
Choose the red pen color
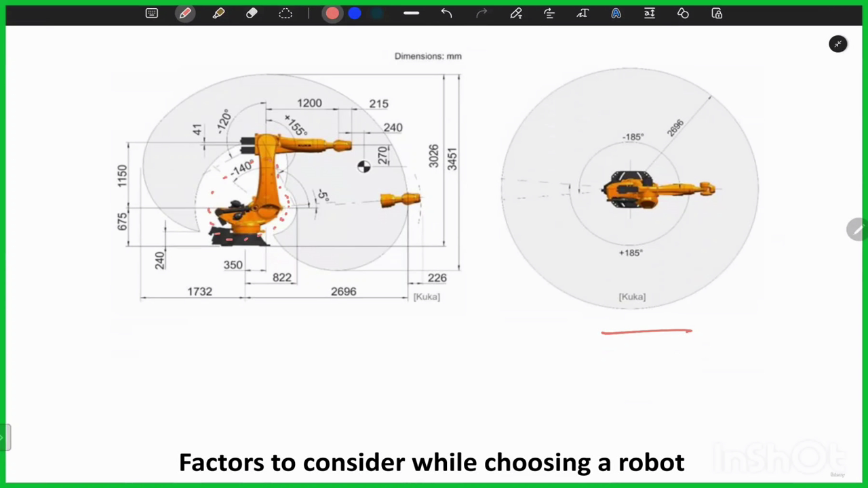tap(332, 14)
